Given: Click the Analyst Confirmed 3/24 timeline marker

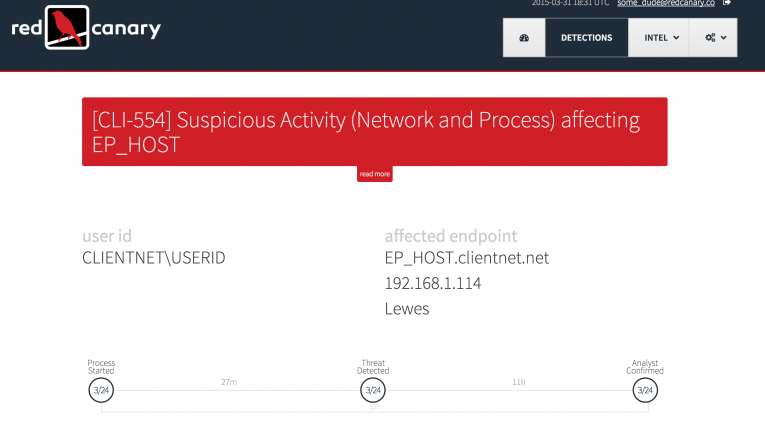Looking at the screenshot, I should click(646, 390).
